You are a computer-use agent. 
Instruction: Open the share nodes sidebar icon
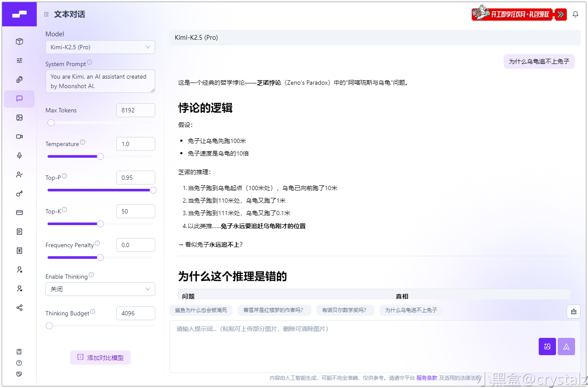click(x=19, y=308)
